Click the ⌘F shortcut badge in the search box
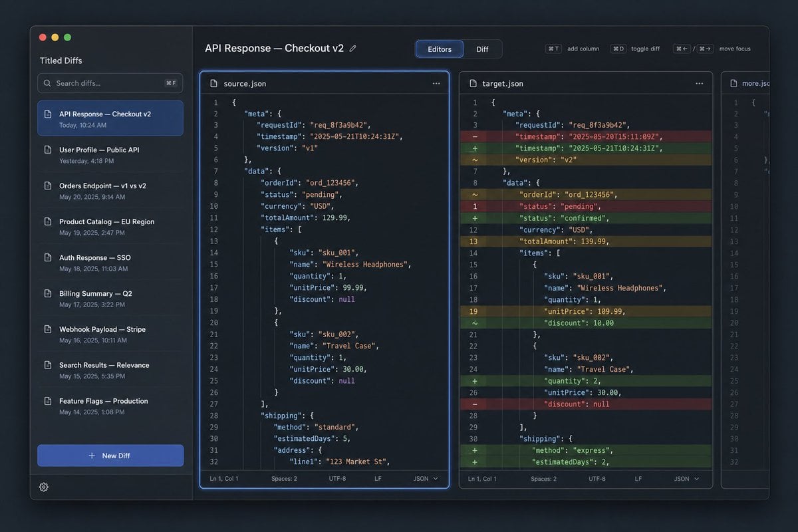 [x=171, y=83]
